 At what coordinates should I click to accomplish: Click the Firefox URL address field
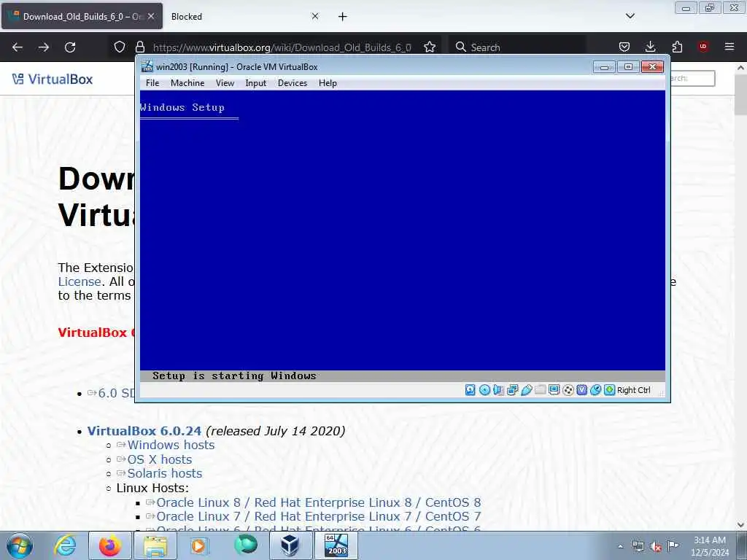282,47
